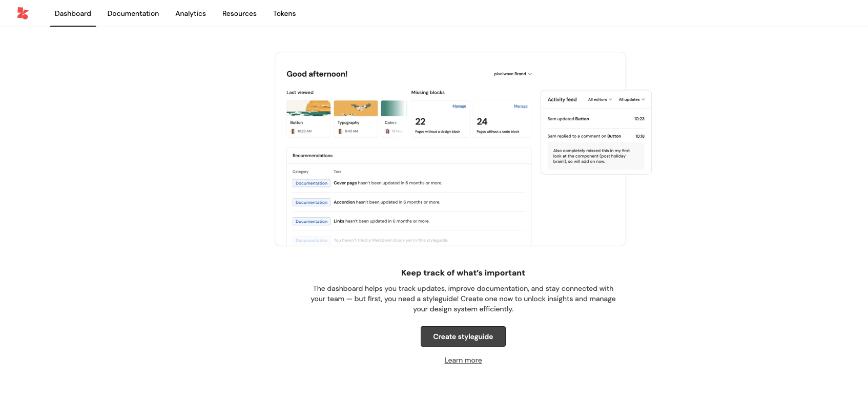
Task: Open the All editors filter dropdown
Action: [x=600, y=99]
